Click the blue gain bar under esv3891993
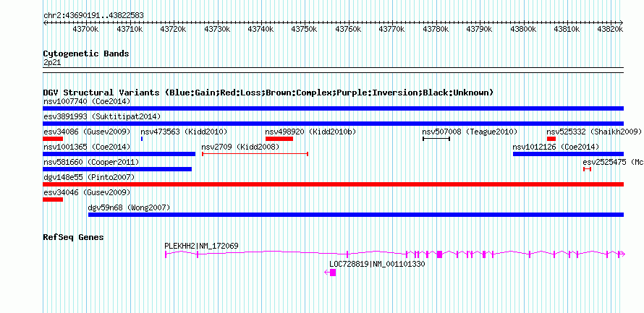 (x=333, y=124)
